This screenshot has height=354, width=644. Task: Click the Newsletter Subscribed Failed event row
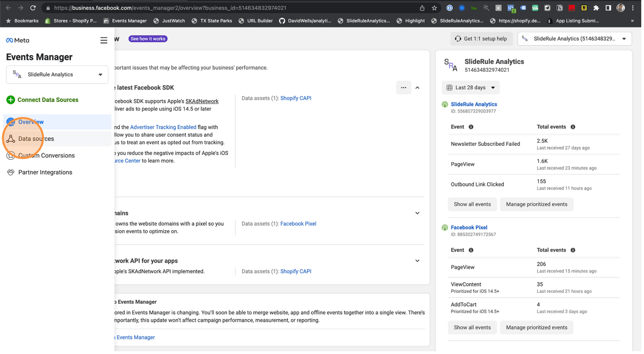coord(534,144)
